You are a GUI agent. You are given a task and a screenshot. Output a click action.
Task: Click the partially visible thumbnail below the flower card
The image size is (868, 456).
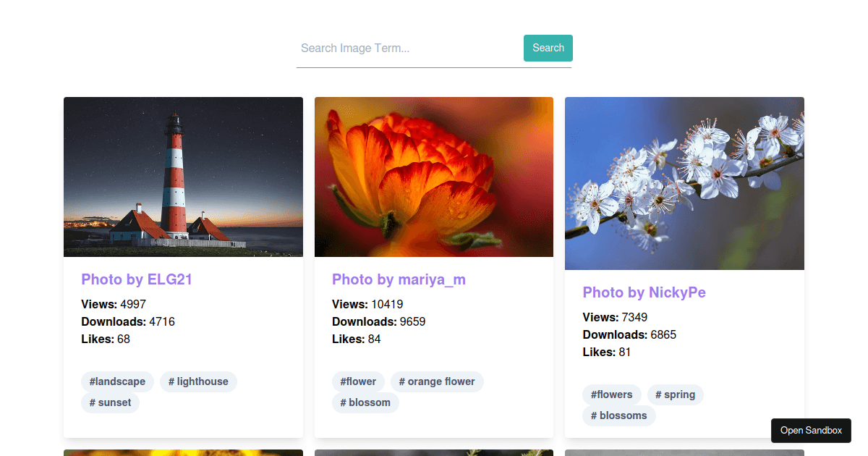[433, 453]
